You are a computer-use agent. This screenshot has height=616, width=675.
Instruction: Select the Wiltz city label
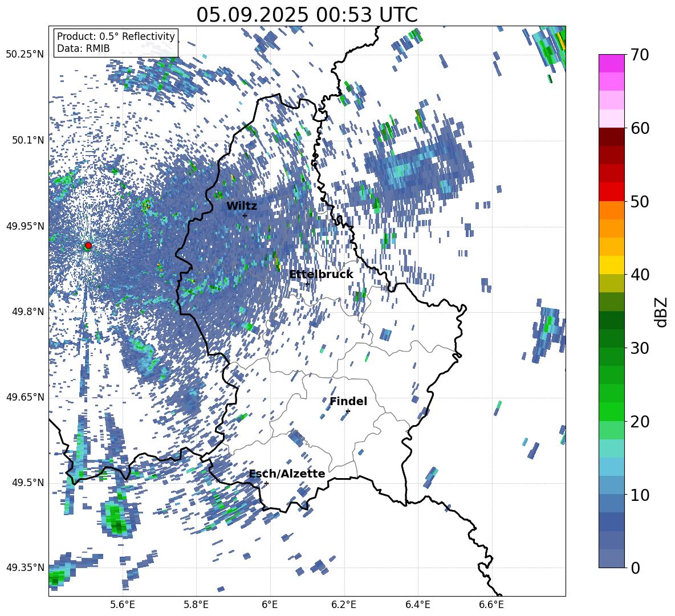(x=242, y=206)
